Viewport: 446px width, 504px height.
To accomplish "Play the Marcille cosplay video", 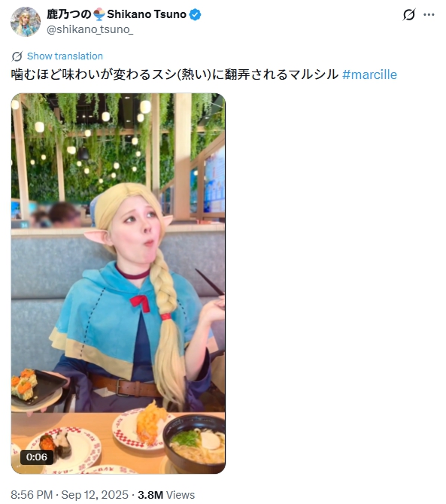I will click(118, 283).
